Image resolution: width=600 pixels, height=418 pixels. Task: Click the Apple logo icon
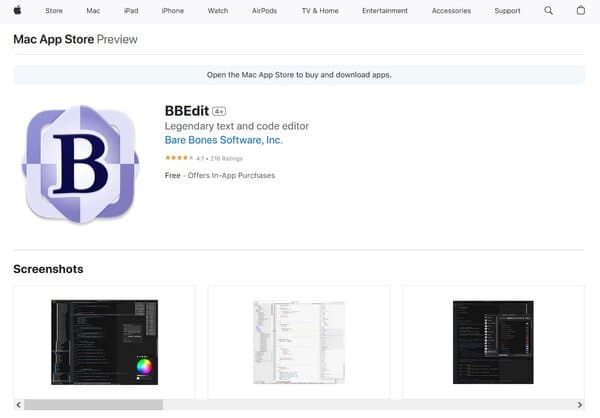click(17, 10)
